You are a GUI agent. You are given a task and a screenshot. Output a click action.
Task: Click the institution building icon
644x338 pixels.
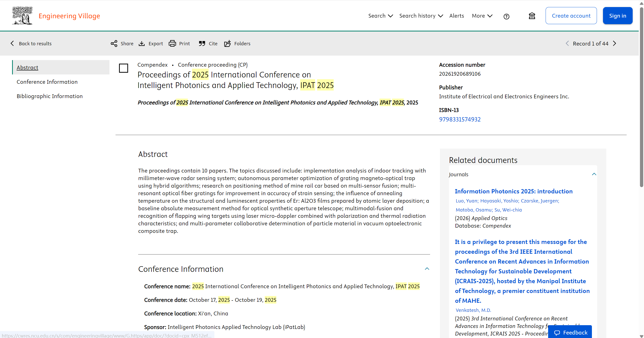(532, 16)
